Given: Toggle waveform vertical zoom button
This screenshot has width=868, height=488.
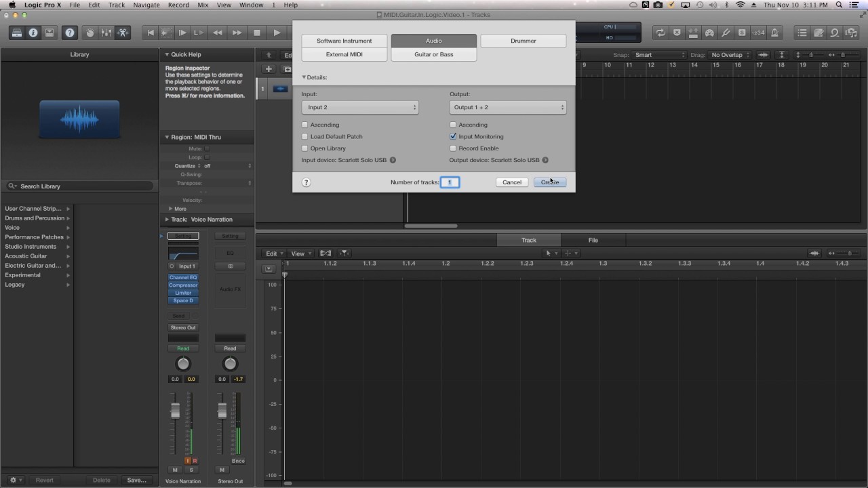Looking at the screenshot, I should [764, 55].
